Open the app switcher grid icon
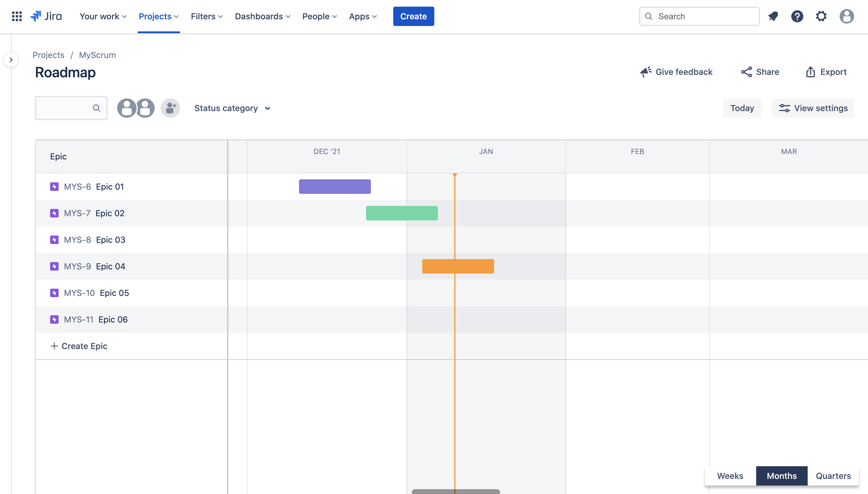 pyautogui.click(x=17, y=16)
